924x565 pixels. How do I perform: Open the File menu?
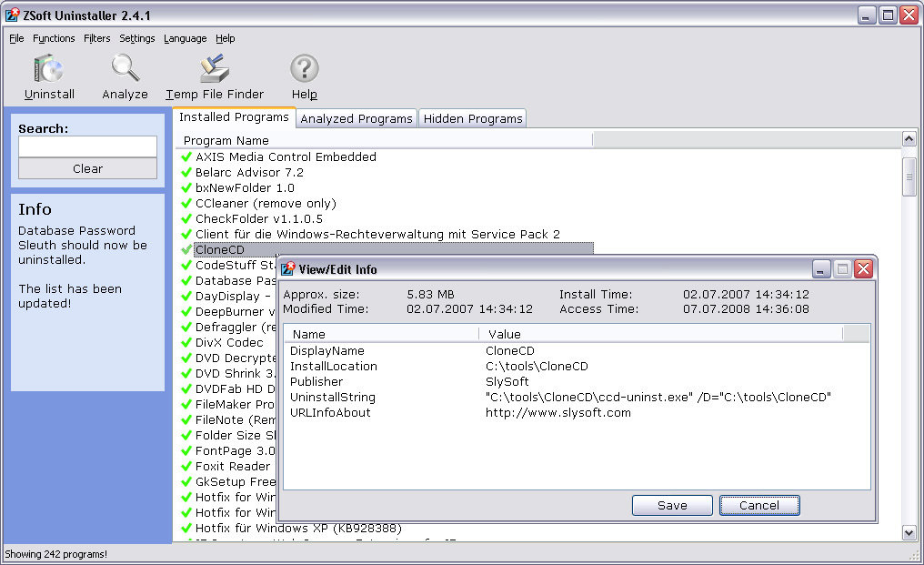pos(16,38)
